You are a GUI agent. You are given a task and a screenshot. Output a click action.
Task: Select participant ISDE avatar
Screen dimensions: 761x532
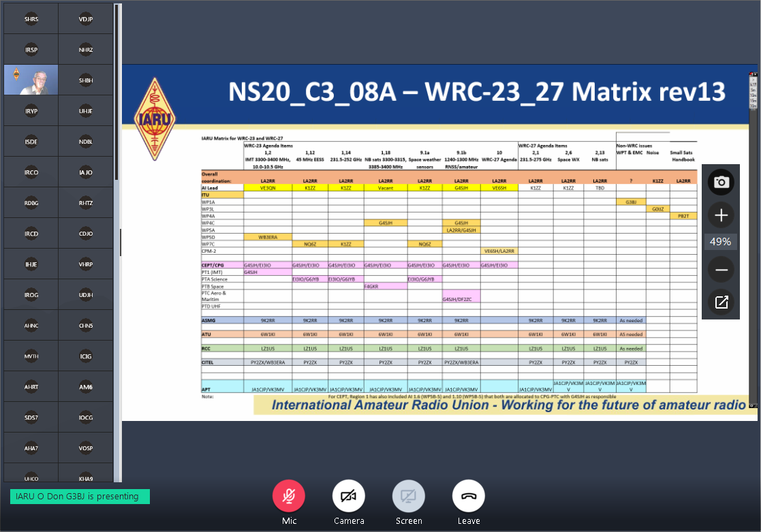click(31, 142)
